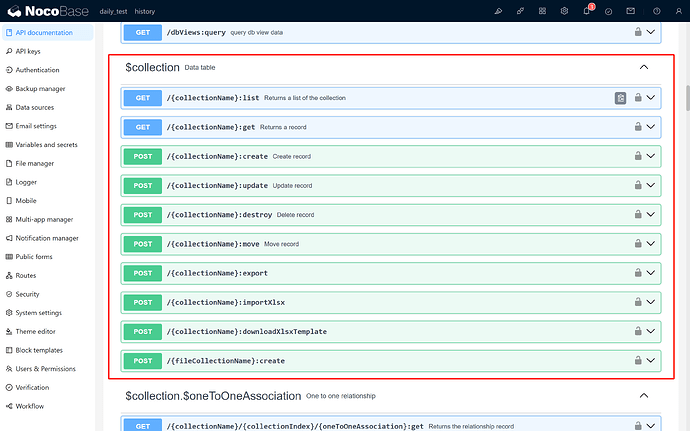Click the {oneToOneAssociation}:get path text
The width and height of the screenshot is (690, 431).
pos(295,426)
